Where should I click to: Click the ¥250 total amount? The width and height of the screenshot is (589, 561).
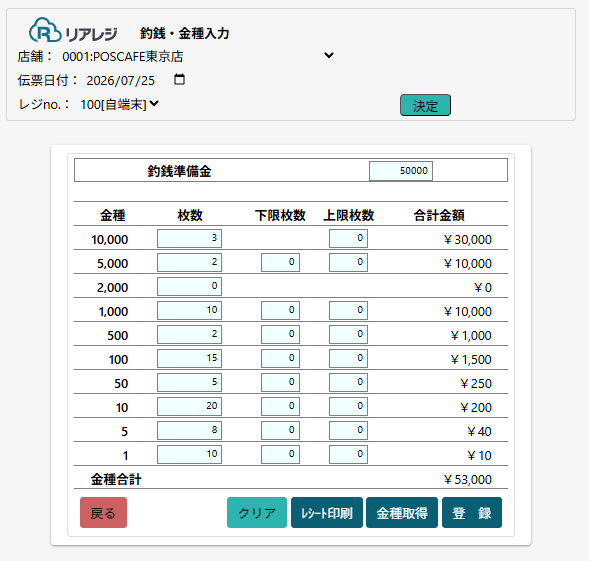pyautogui.click(x=476, y=384)
